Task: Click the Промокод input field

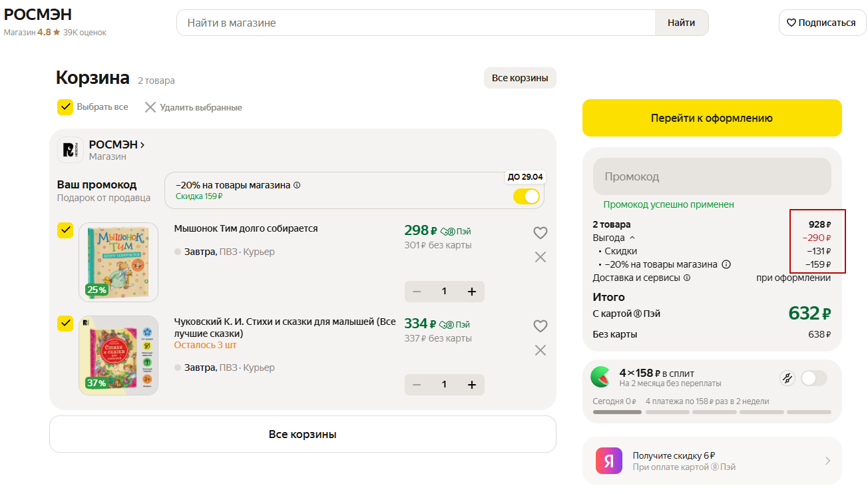Action: click(712, 176)
